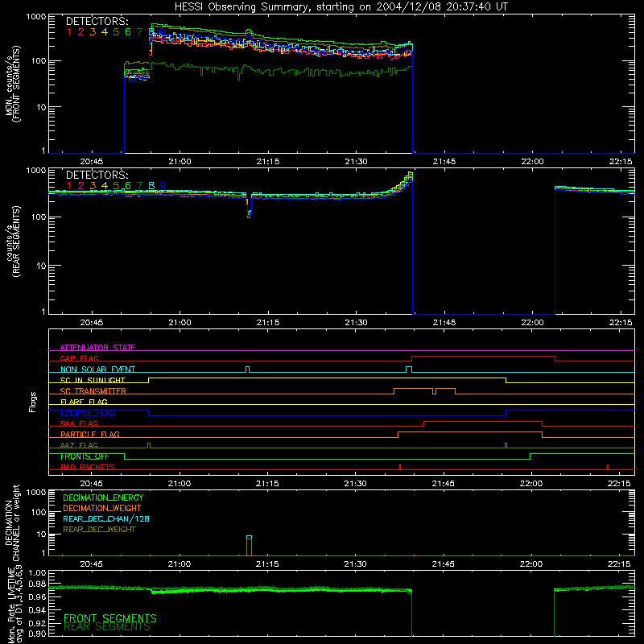Select red detector '1' in front segments legend
Screen dimensions: 644x644
coord(69,32)
